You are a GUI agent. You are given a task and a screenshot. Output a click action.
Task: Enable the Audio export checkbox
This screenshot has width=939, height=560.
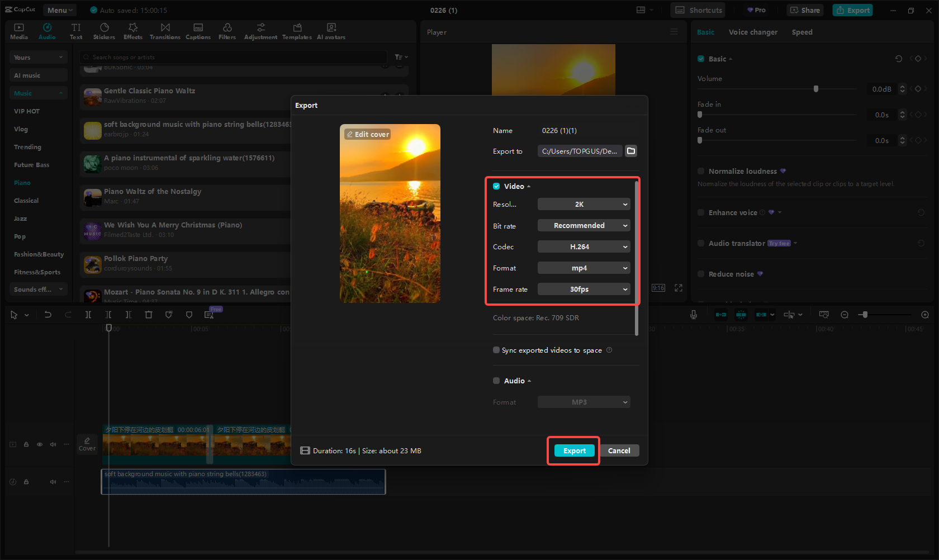point(496,381)
